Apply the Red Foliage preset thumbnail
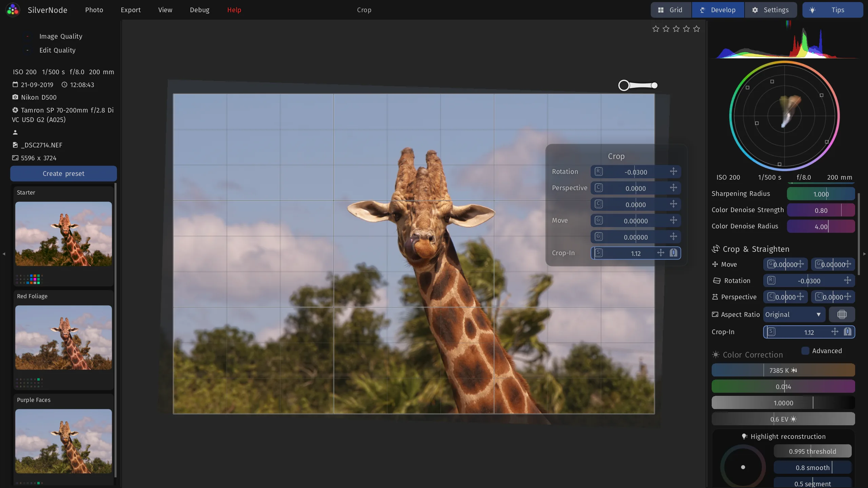The image size is (868, 488). click(63, 338)
